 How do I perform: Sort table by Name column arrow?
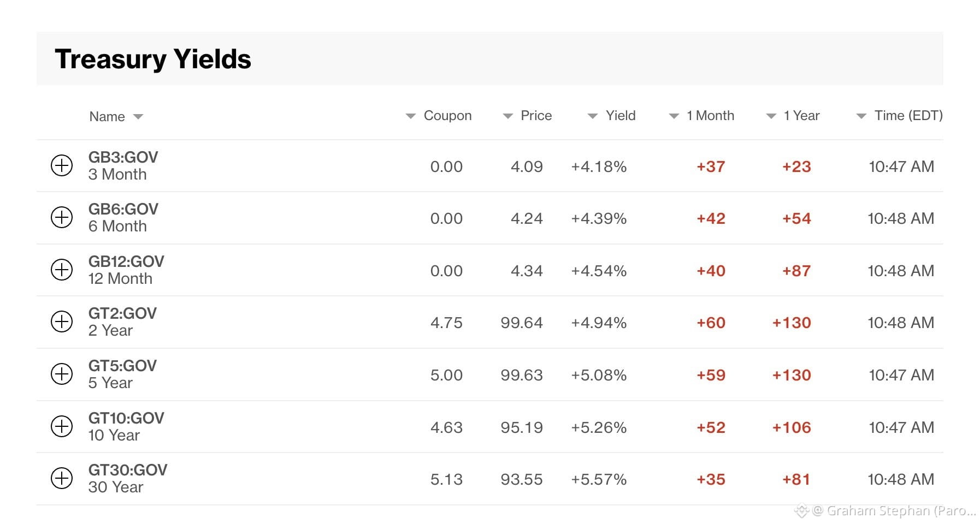[x=138, y=117]
